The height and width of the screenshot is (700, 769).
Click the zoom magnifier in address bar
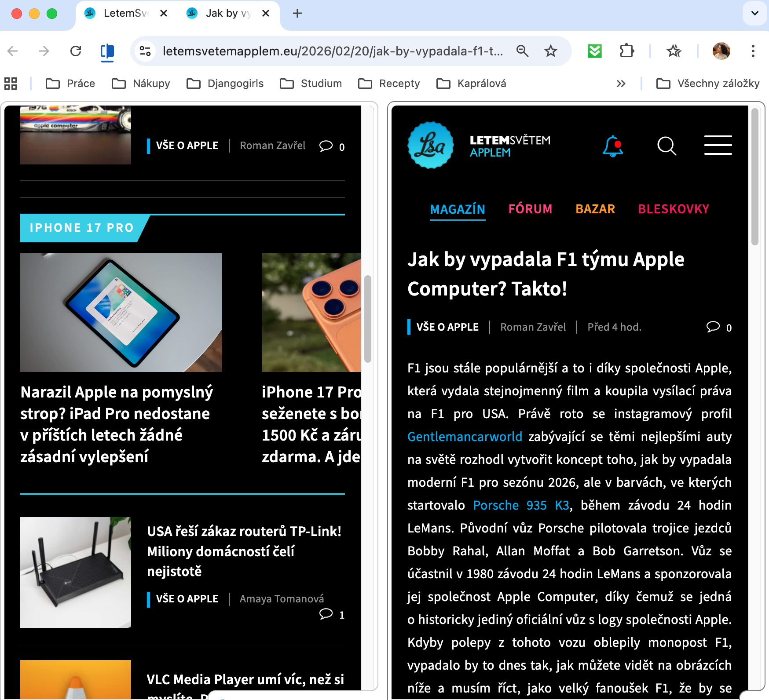[522, 51]
